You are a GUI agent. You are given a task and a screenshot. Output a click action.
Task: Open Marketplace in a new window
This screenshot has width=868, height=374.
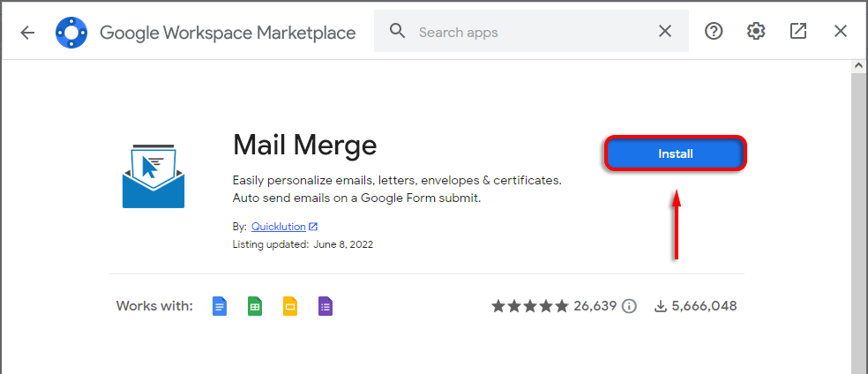click(798, 32)
